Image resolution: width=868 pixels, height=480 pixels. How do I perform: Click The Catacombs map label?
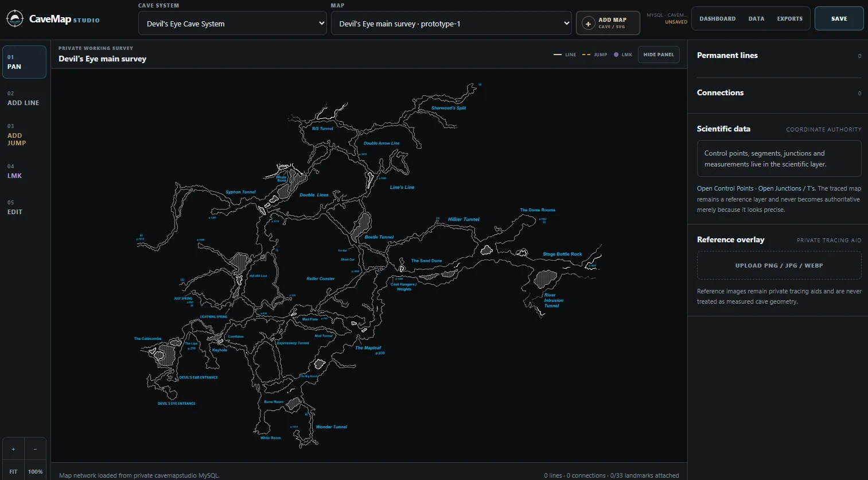[148, 339]
